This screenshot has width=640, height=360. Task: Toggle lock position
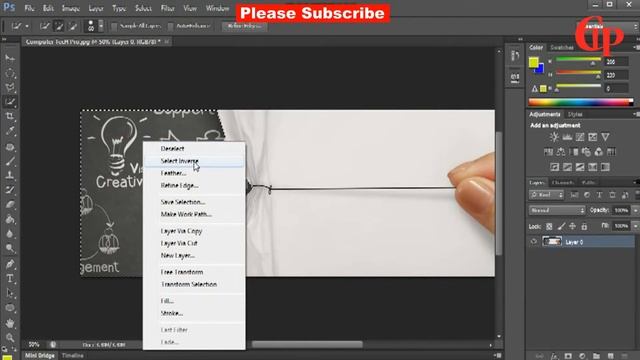pos(573,226)
